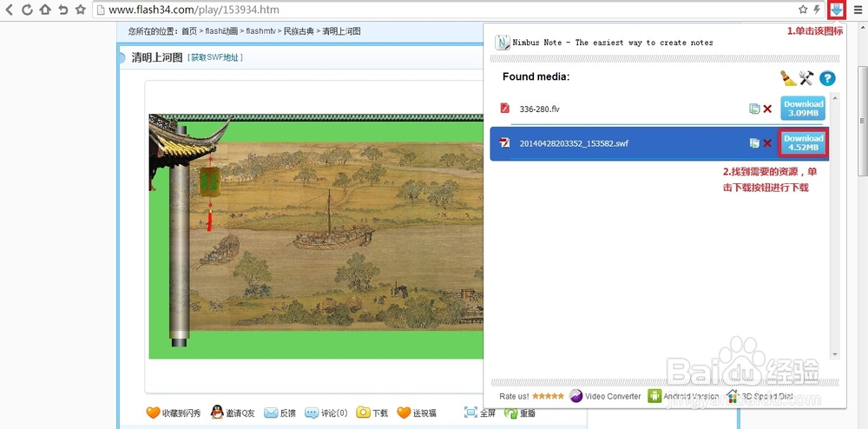Click the 下载 button below the flash

pyautogui.click(x=372, y=413)
